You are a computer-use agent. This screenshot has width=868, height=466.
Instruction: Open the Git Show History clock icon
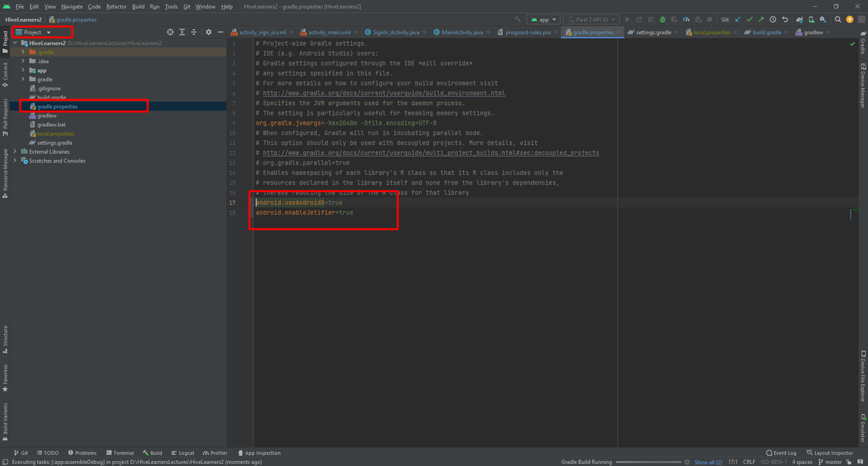[772, 20]
